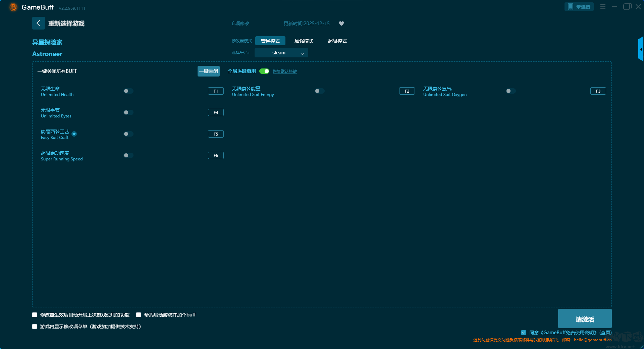This screenshot has height=349, width=644.
Task: Click the GameBuff logo icon
Action: (x=13, y=7)
